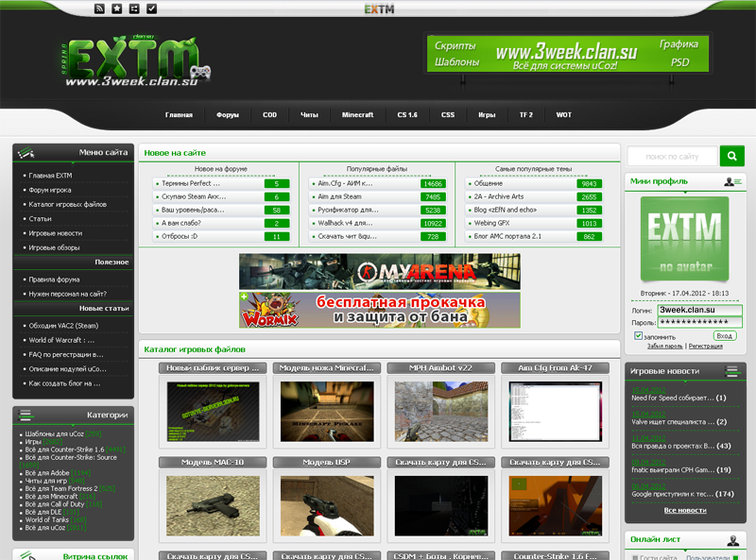Viewport: 756px width, 560px height.
Task: Follow the Забыл пароль link
Action: coord(665,347)
